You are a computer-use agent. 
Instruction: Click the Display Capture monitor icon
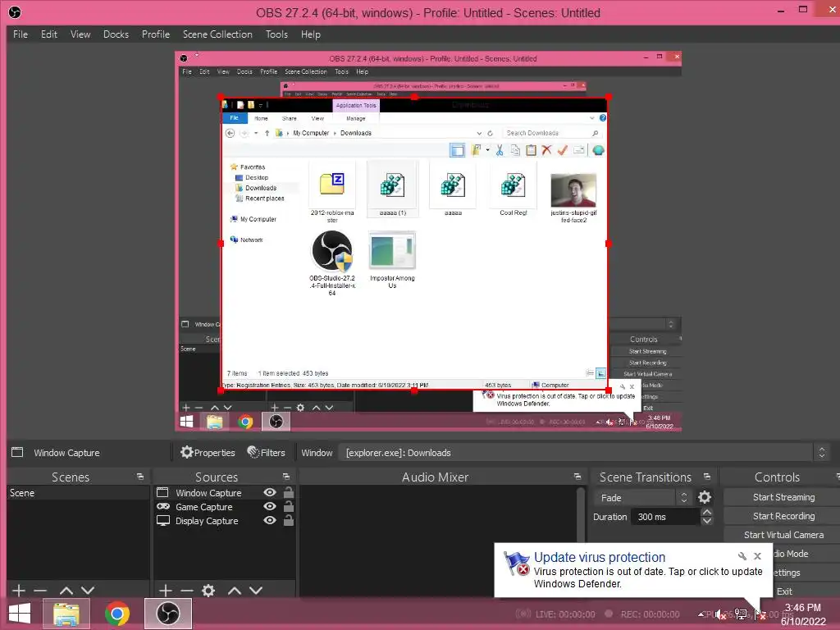(x=163, y=520)
